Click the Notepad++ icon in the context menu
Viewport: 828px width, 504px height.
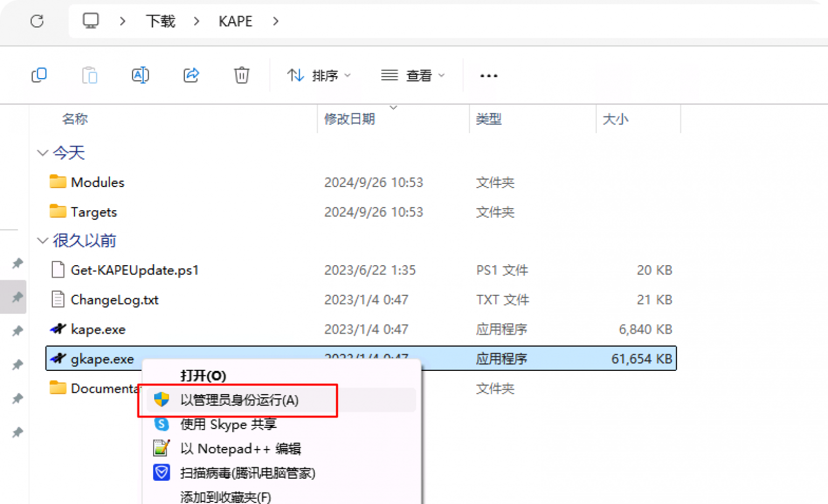click(161, 448)
